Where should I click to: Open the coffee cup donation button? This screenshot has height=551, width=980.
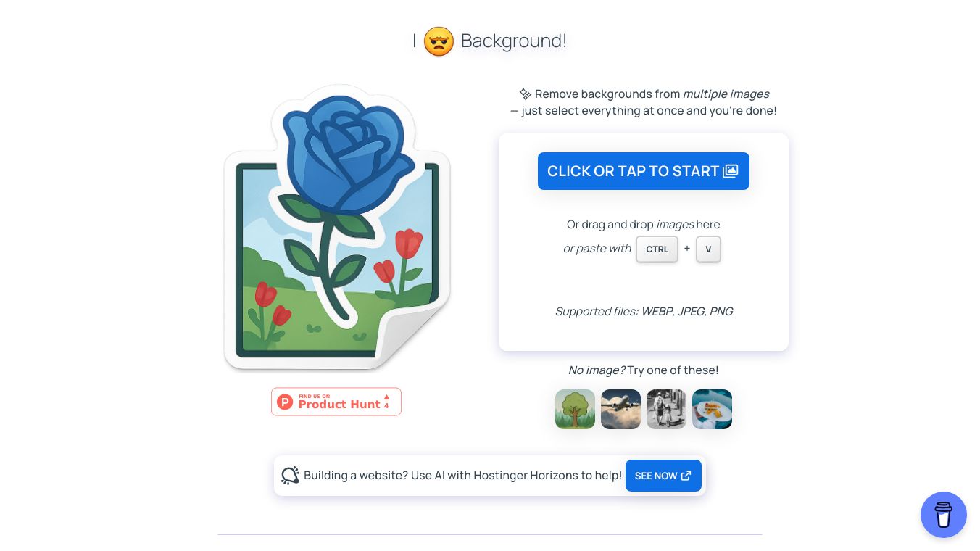[x=943, y=515]
